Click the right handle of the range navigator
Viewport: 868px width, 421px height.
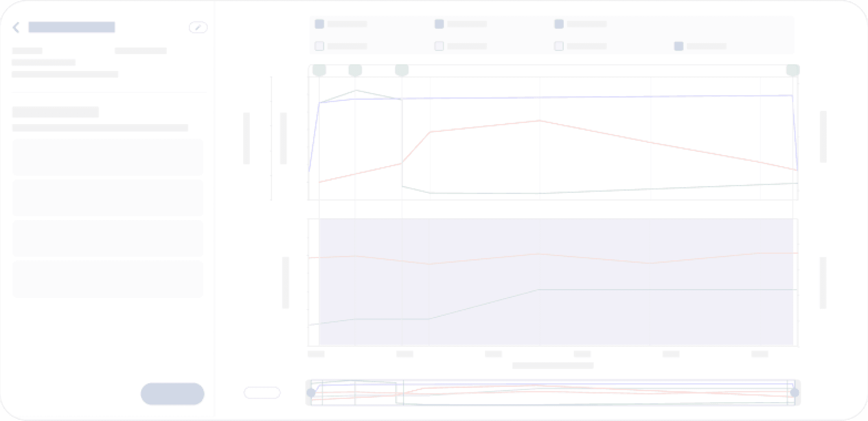[794, 392]
